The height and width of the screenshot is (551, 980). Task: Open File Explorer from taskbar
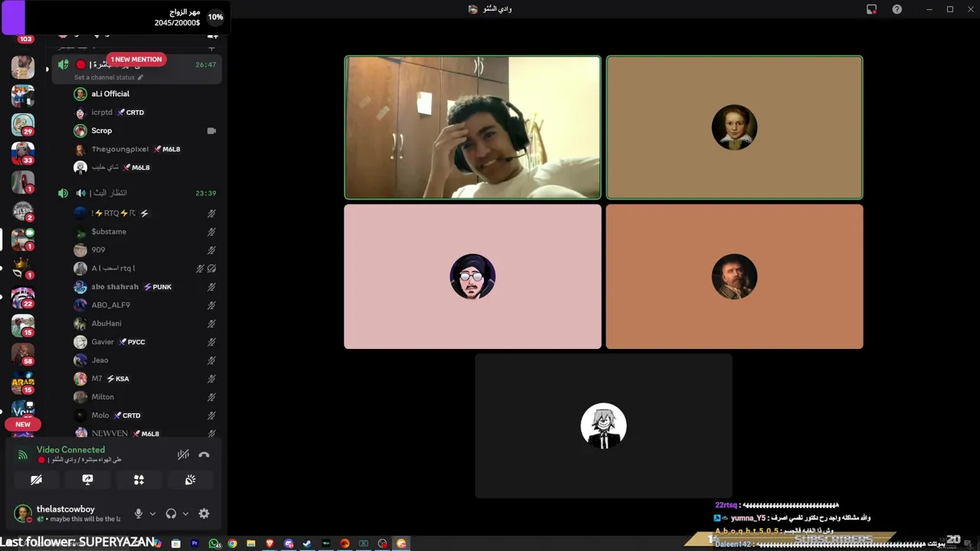pyautogui.click(x=250, y=543)
